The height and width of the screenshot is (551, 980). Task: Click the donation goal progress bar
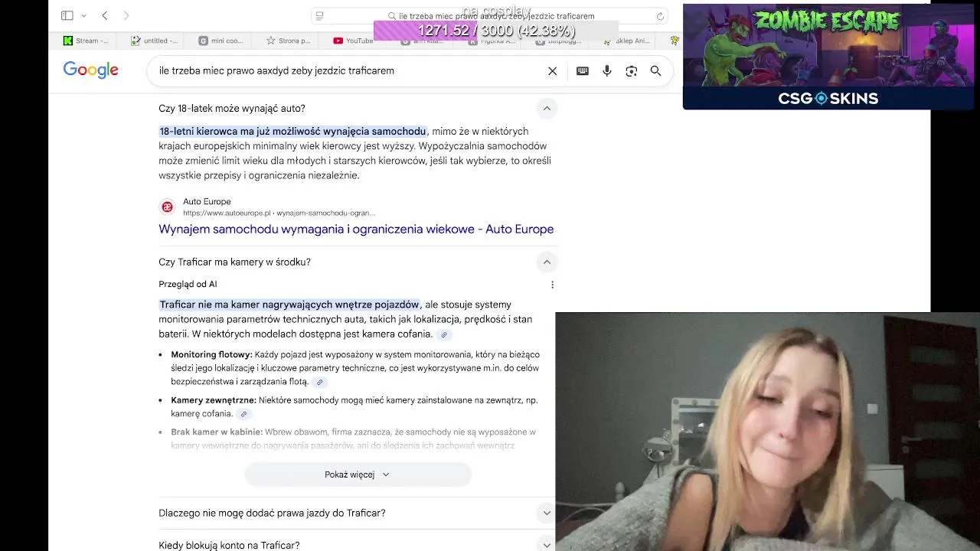(495, 31)
